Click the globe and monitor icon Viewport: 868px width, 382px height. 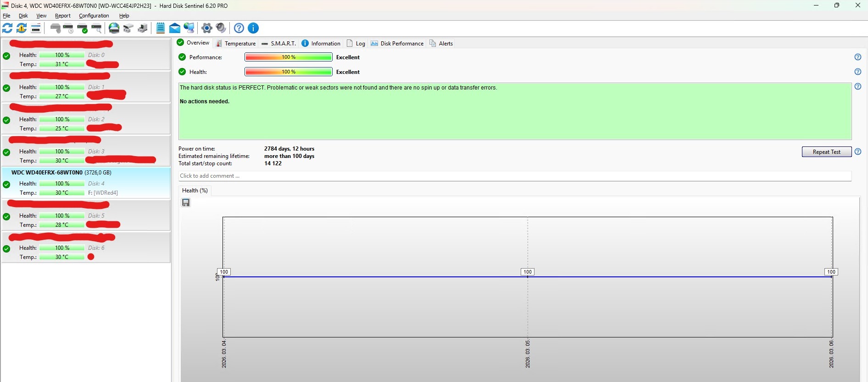click(189, 28)
